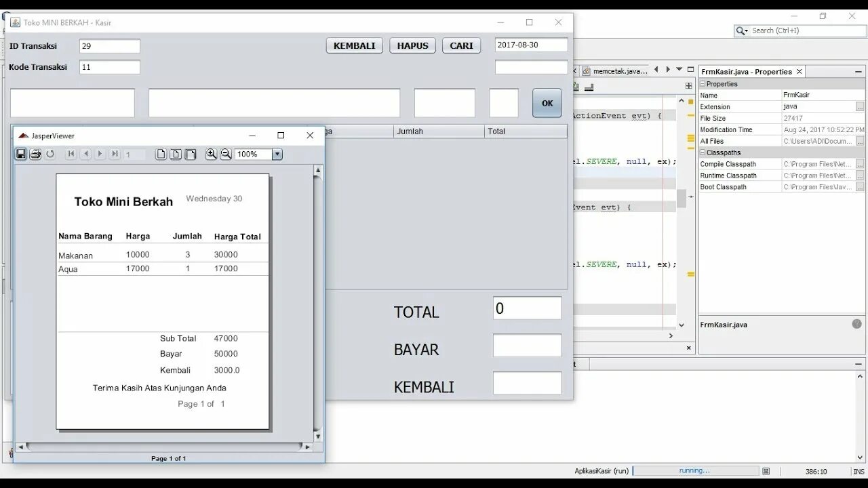Click the Aqua row in the receipt
Screen dimensions: 868x488
pos(163,269)
